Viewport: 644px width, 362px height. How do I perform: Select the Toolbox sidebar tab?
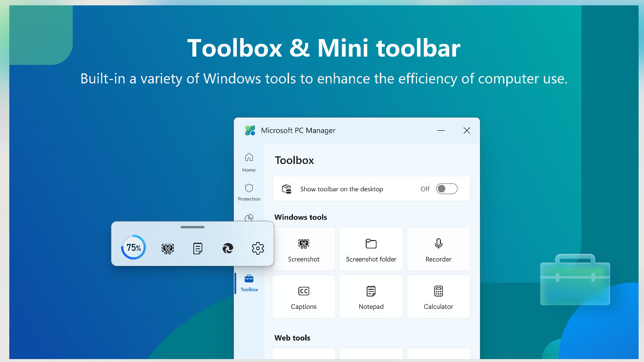point(249,283)
